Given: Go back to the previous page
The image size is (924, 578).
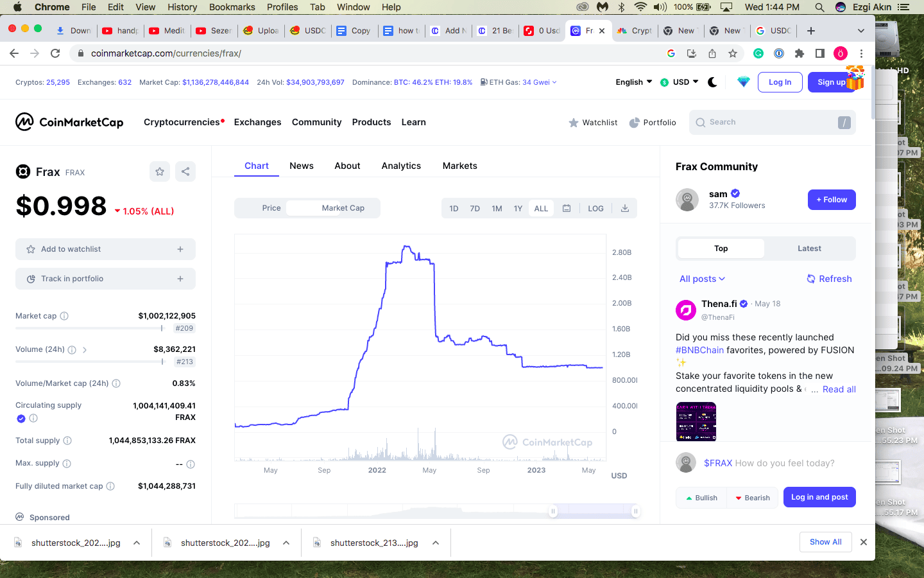Looking at the screenshot, I should 14,53.
